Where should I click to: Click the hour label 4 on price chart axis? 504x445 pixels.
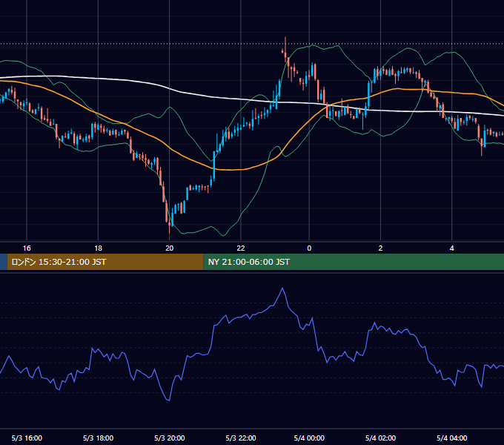click(452, 248)
